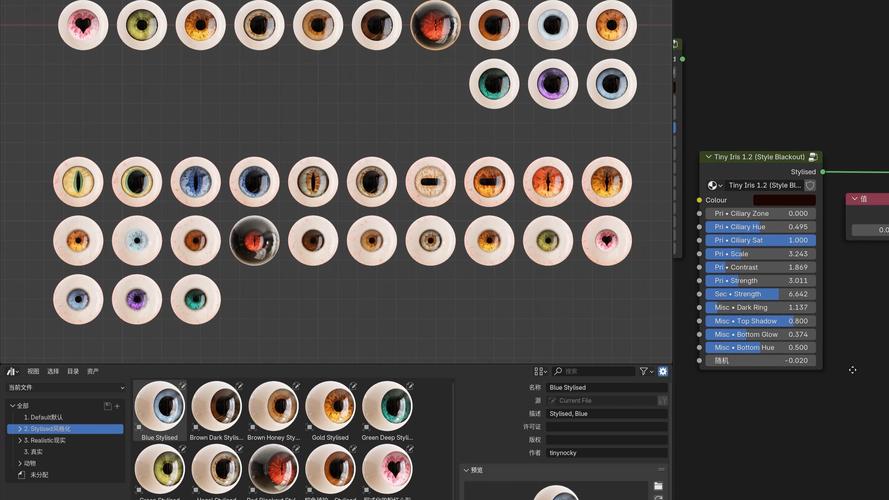Adjust the Pri Contrast slider
The height and width of the screenshot is (500, 889).
[760, 267]
